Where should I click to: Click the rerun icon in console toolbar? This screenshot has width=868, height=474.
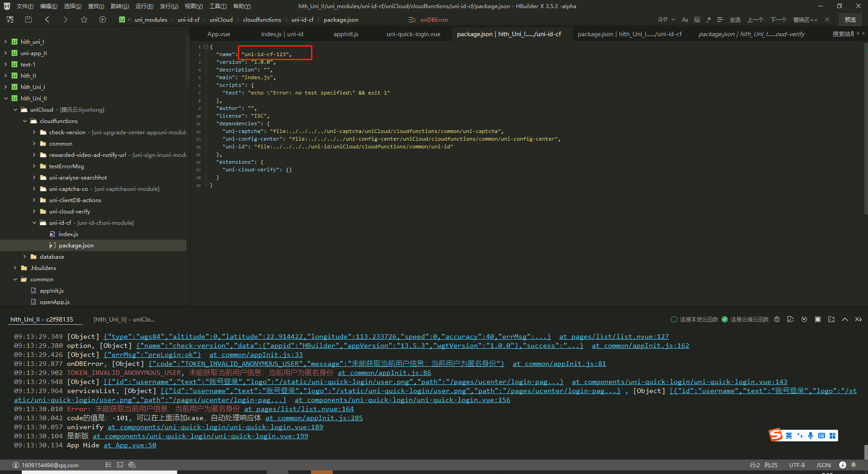(x=804, y=319)
